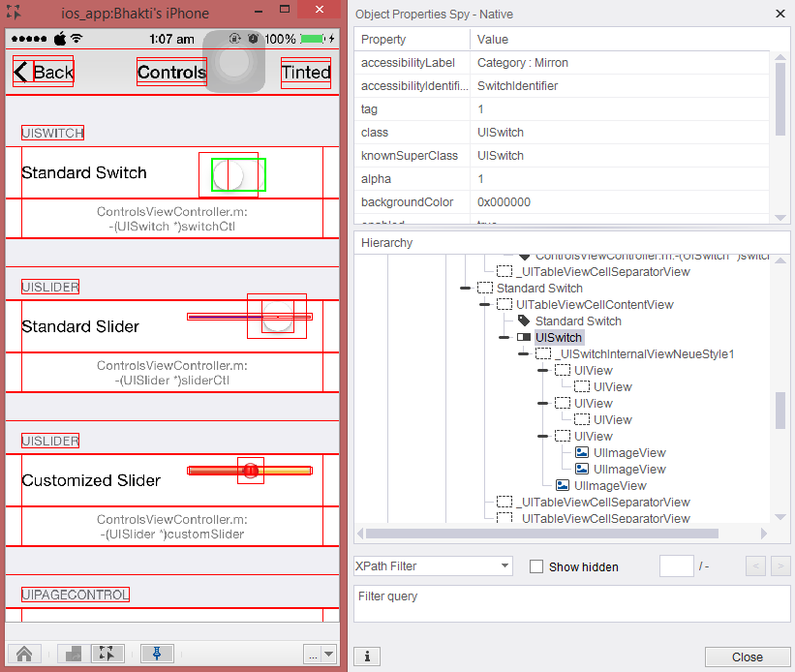Go to the previous filter match

[756, 566]
